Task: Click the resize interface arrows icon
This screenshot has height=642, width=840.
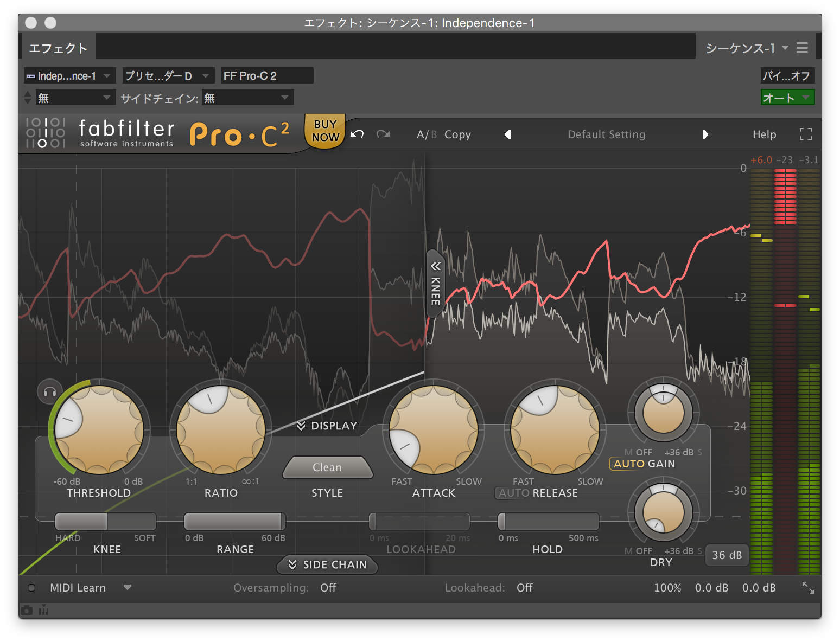Action: tap(809, 587)
